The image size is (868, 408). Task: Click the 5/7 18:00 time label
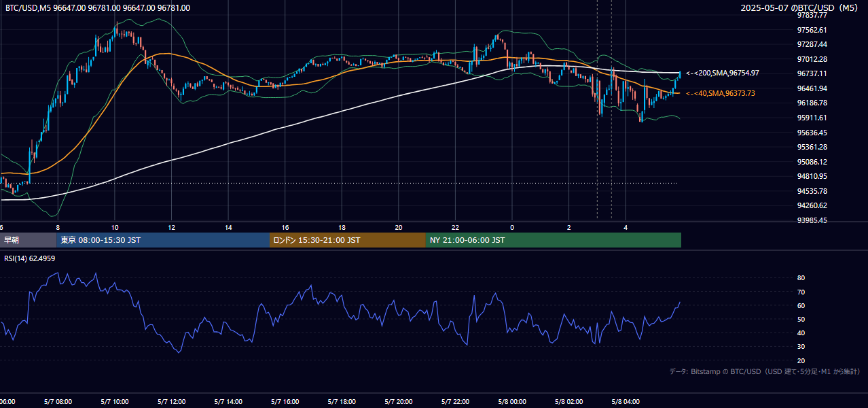(x=342, y=402)
